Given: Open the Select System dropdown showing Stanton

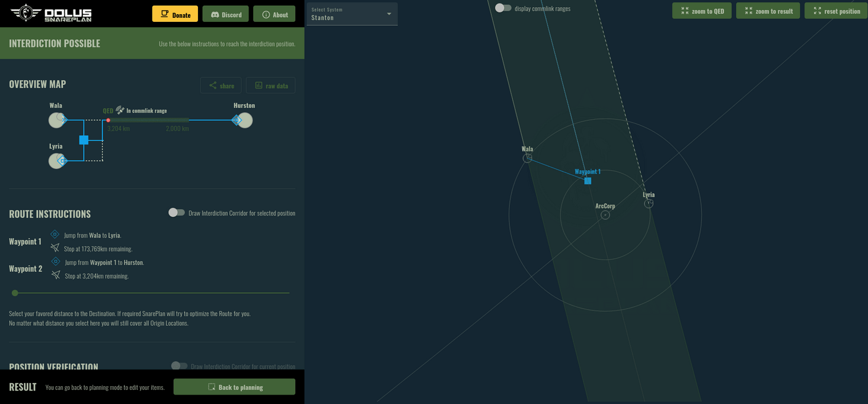Looking at the screenshot, I should click(351, 14).
